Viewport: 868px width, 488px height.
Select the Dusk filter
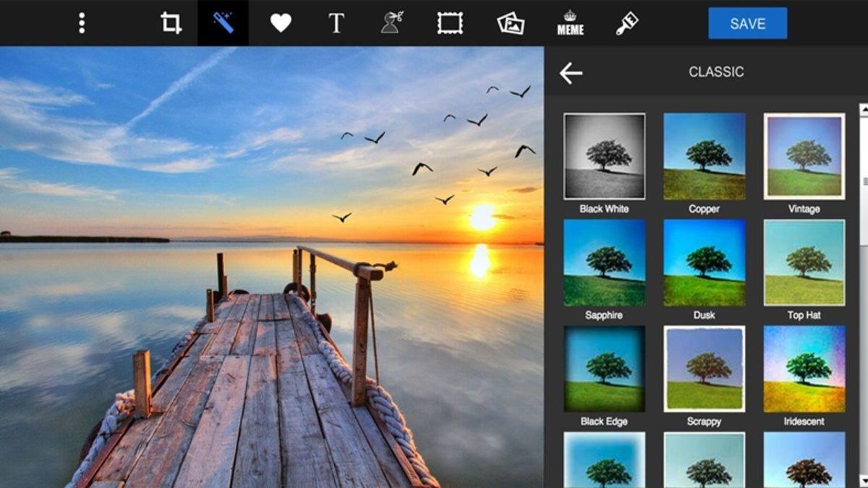[x=704, y=262]
